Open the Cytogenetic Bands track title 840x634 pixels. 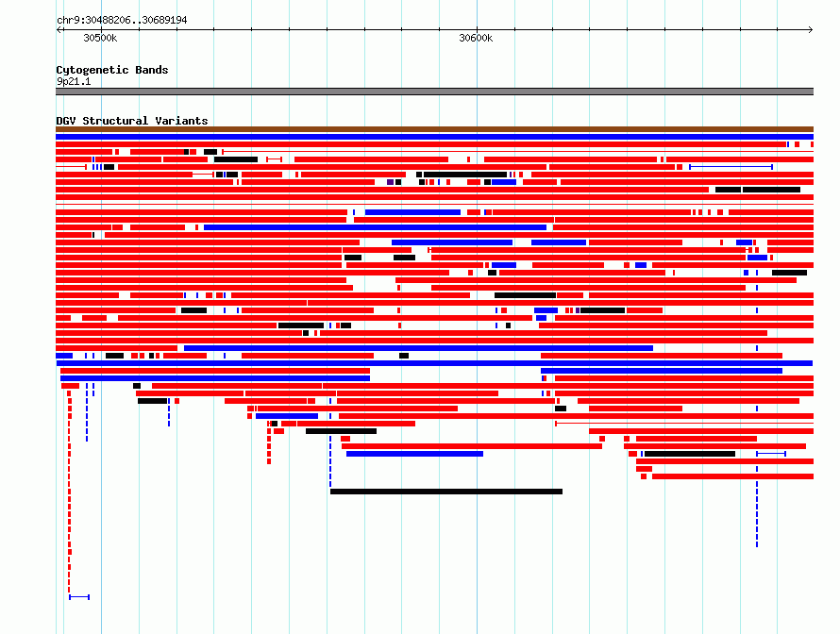coord(112,70)
